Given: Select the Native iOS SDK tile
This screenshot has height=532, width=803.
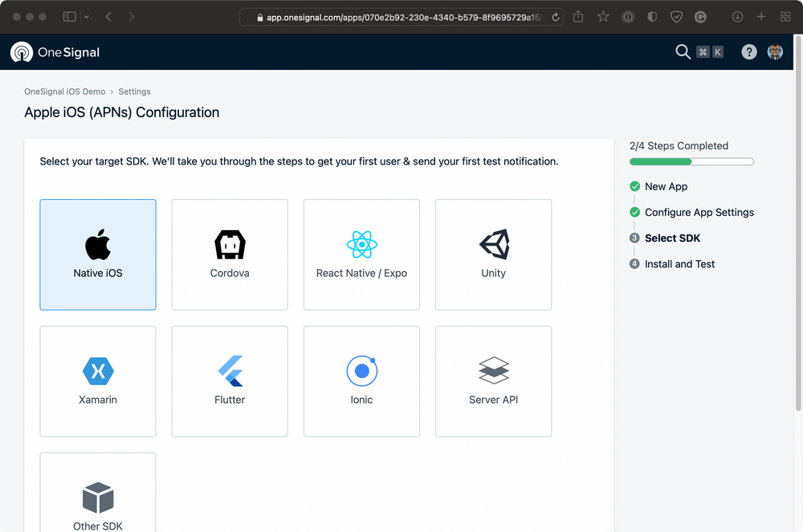Looking at the screenshot, I should point(98,254).
